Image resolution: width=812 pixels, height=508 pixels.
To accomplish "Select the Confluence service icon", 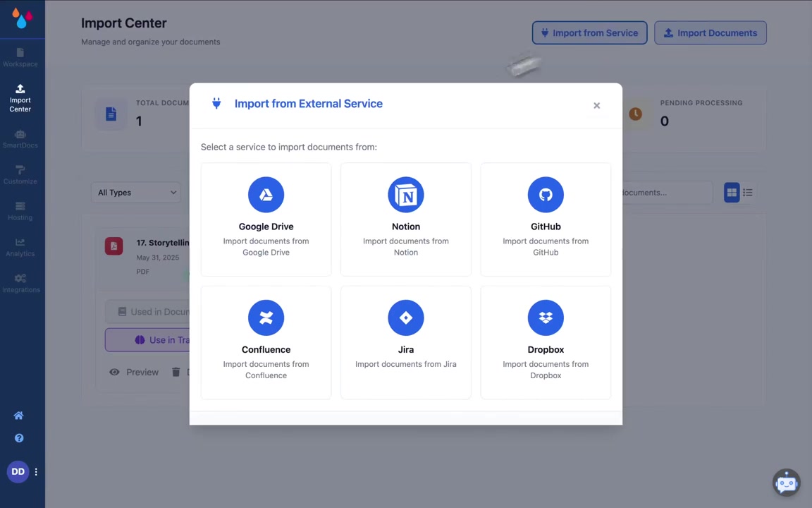I will point(266,317).
